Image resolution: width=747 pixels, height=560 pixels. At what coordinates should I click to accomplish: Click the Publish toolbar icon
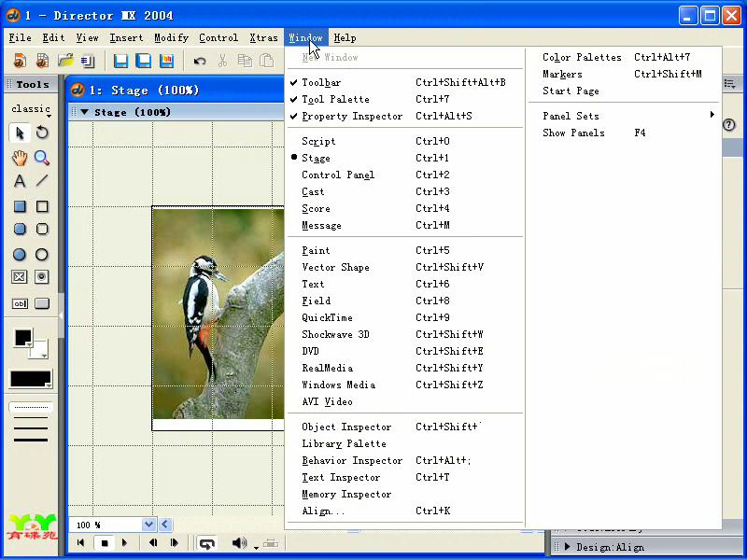166,61
